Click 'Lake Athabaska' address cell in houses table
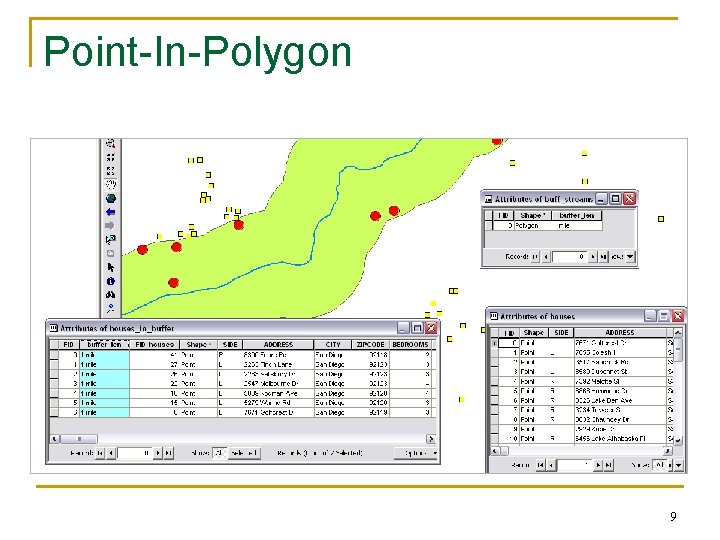 click(620, 439)
